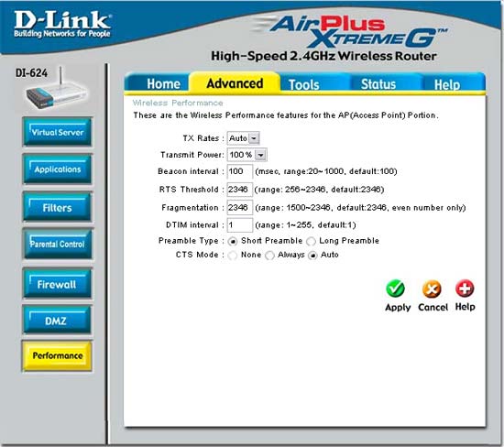Click the Help label under the red icon
The width and height of the screenshot is (504, 447).
tap(466, 307)
